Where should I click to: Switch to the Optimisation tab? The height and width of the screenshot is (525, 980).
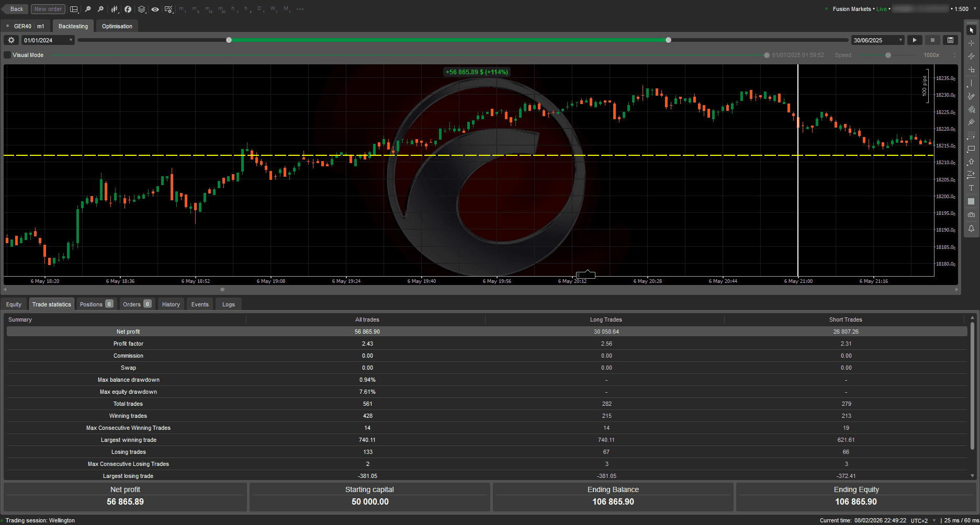(117, 26)
